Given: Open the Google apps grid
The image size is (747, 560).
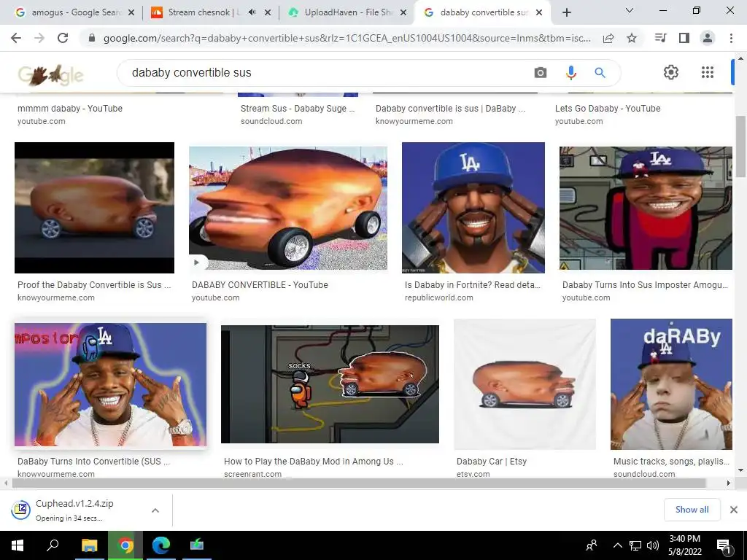Looking at the screenshot, I should click(x=708, y=72).
